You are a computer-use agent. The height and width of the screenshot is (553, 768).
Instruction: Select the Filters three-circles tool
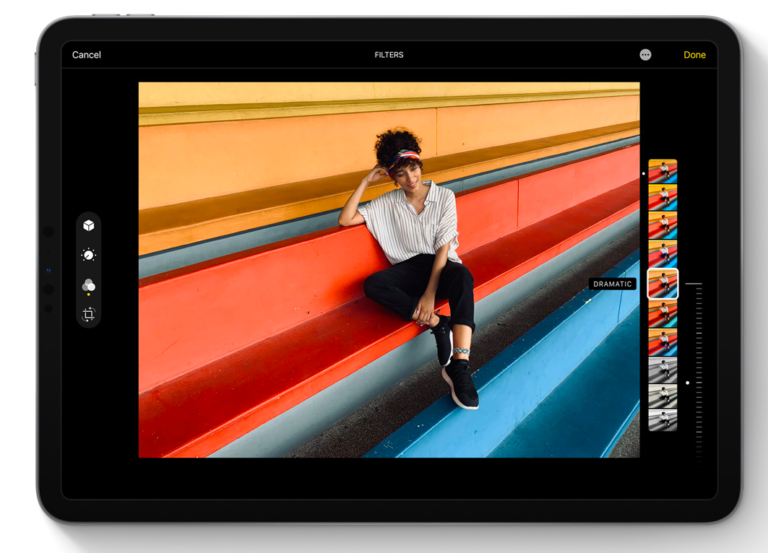[x=89, y=285]
